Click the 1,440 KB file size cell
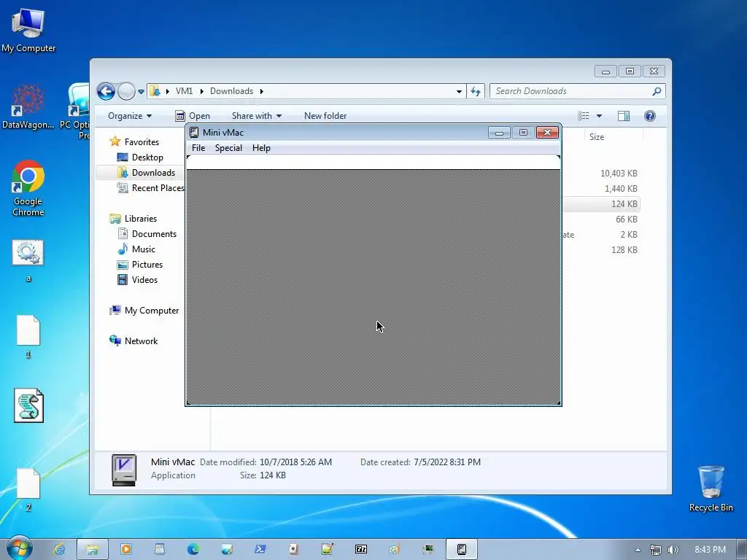The image size is (747, 560). point(621,189)
